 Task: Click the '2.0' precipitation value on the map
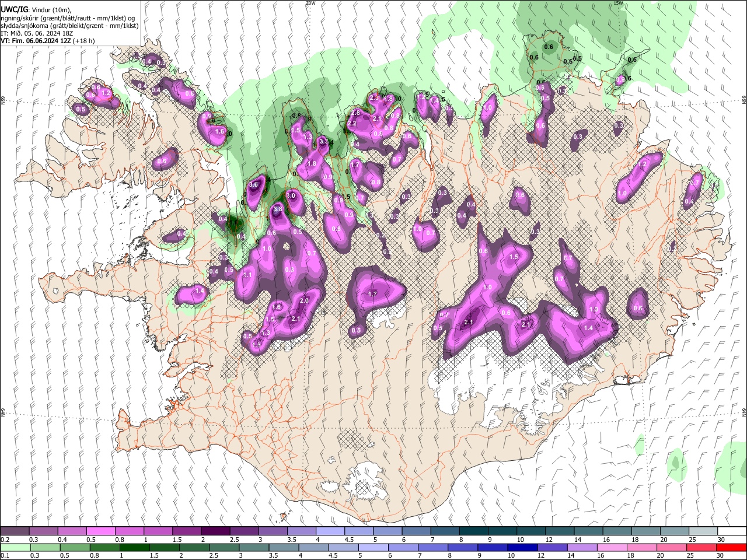(304, 300)
